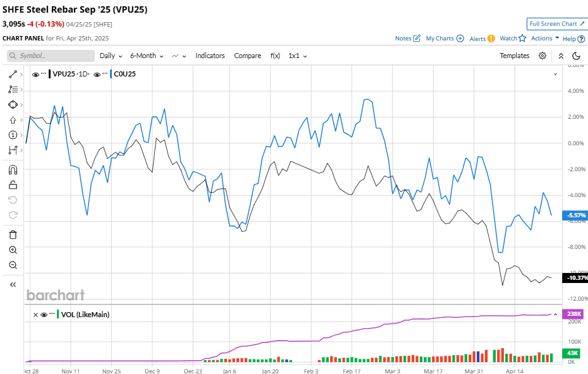Screen dimensions: 588x374
Task: Toggle the VOL indicator visibility eye
Action: pos(44,314)
